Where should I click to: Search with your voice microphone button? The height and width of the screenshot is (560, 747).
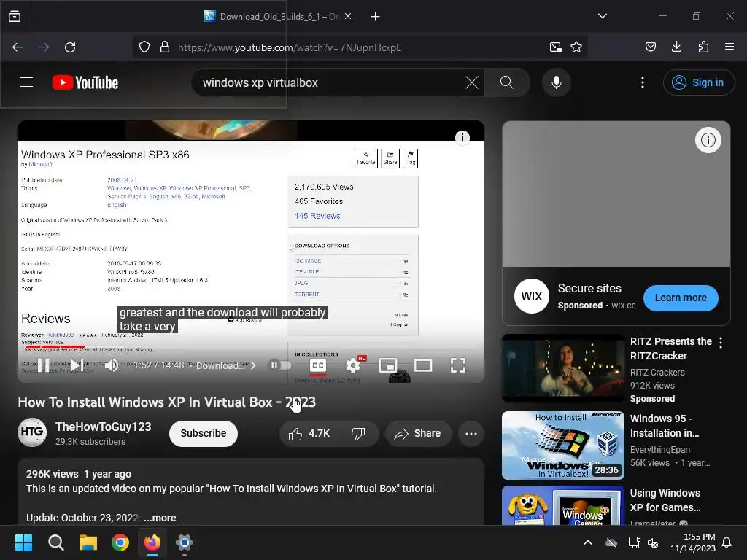[x=556, y=82]
